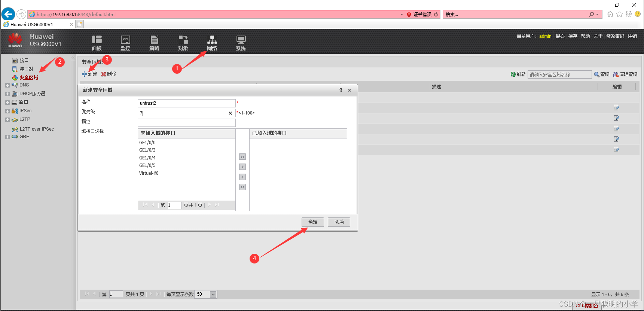Close the 新建安全区域 dialog
Image resolution: width=644 pixels, height=311 pixels.
click(x=350, y=90)
